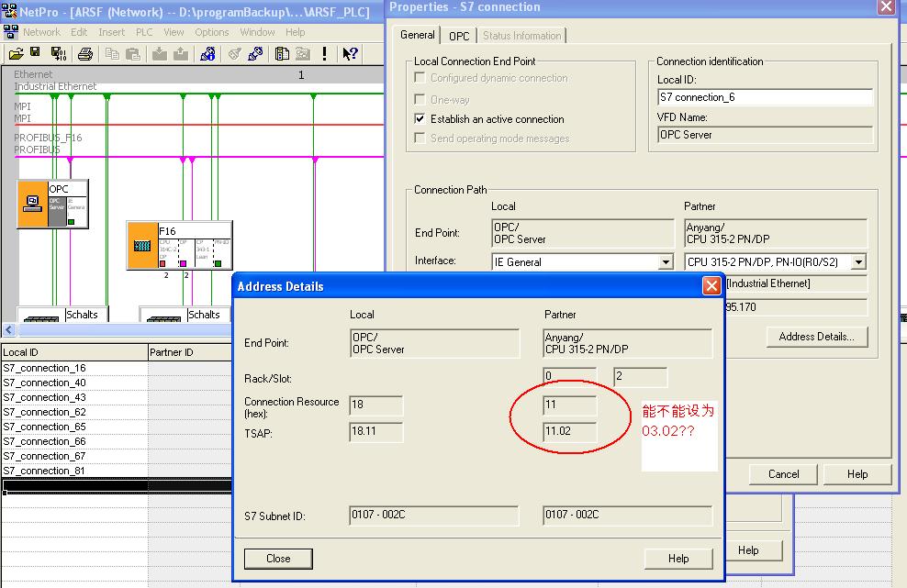The height and width of the screenshot is (588, 907).
Task: Open the hardware catalog icon
Action: point(282,54)
